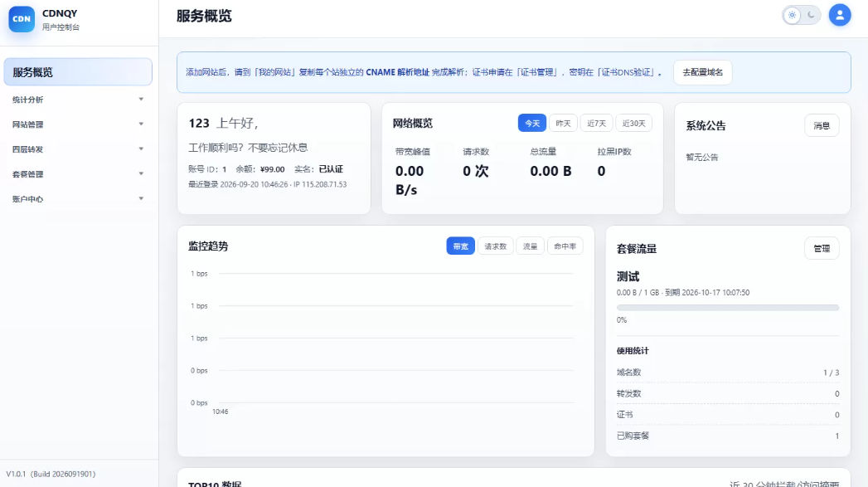Click the 转发数 usage row
Viewport: 868px width, 487px height.
(x=728, y=393)
